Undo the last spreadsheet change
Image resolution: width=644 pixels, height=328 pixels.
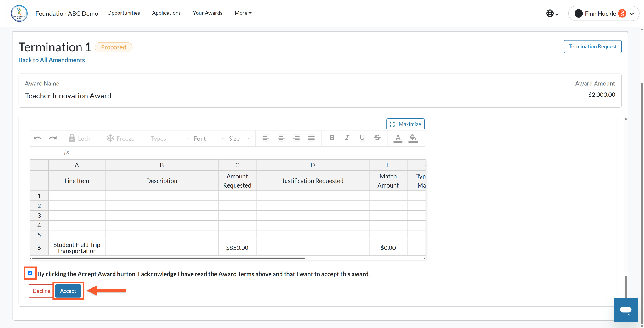tap(38, 138)
